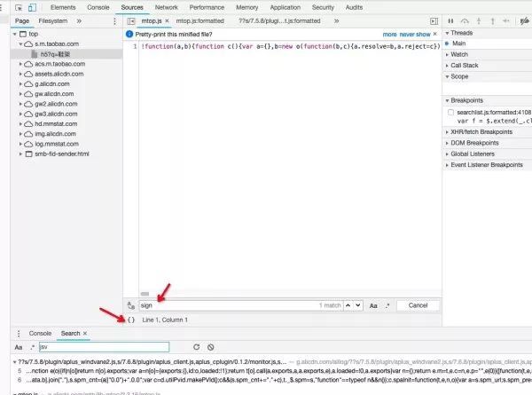Hide the navigator sidebar icon
The height and width of the screenshot is (395, 532).
coord(131,21)
